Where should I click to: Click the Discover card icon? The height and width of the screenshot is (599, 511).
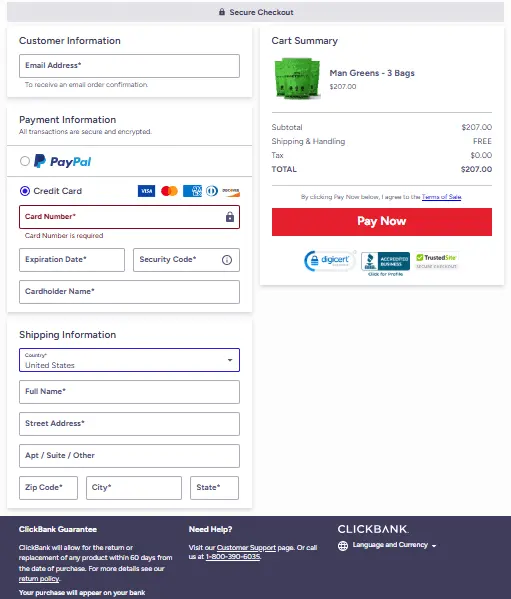pyautogui.click(x=231, y=191)
